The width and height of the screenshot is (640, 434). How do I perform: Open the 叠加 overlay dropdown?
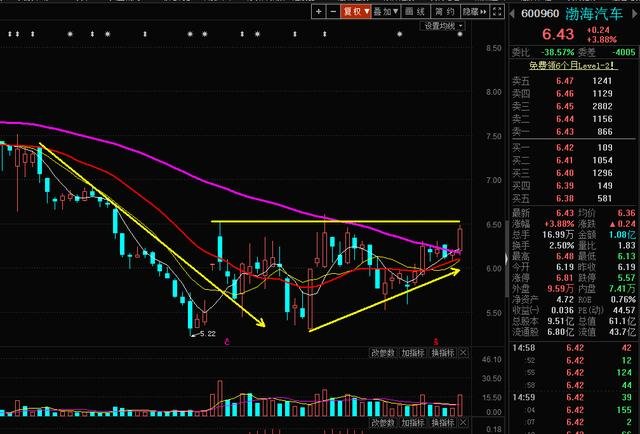(x=385, y=12)
